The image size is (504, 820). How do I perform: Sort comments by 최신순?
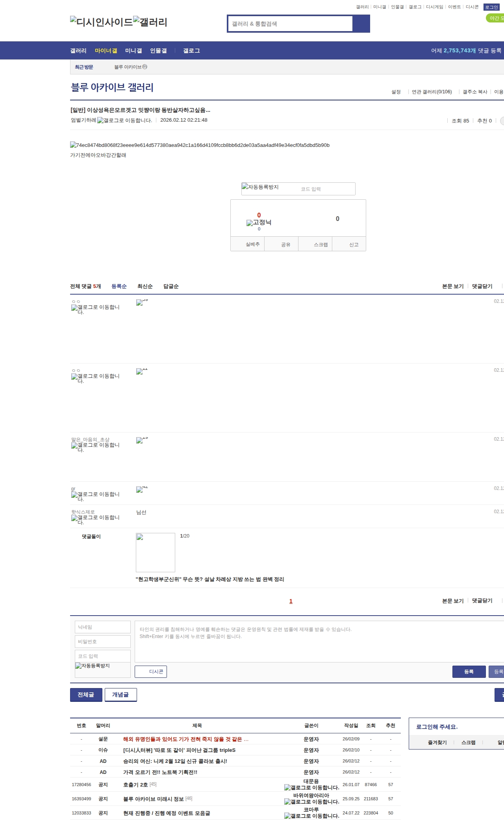[x=145, y=286]
